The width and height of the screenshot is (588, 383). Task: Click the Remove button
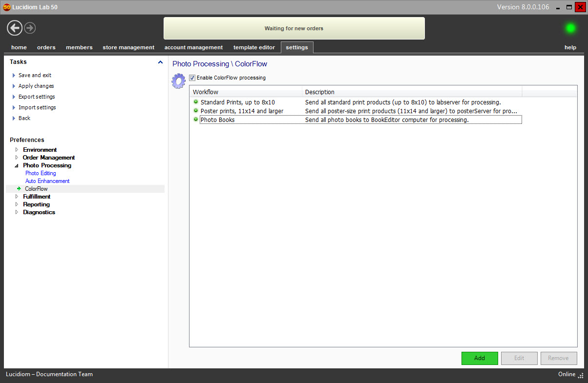[x=559, y=358]
